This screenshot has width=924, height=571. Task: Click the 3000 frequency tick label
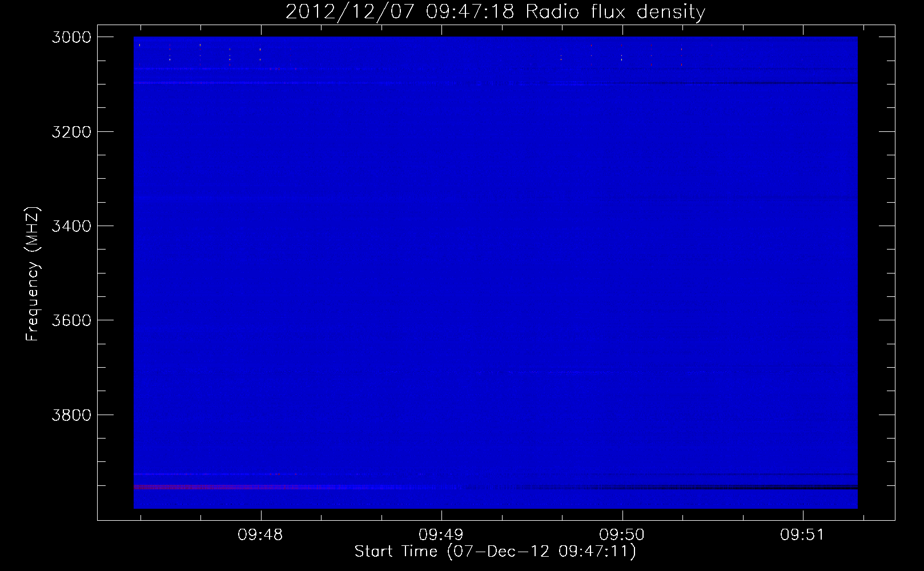coord(71,37)
